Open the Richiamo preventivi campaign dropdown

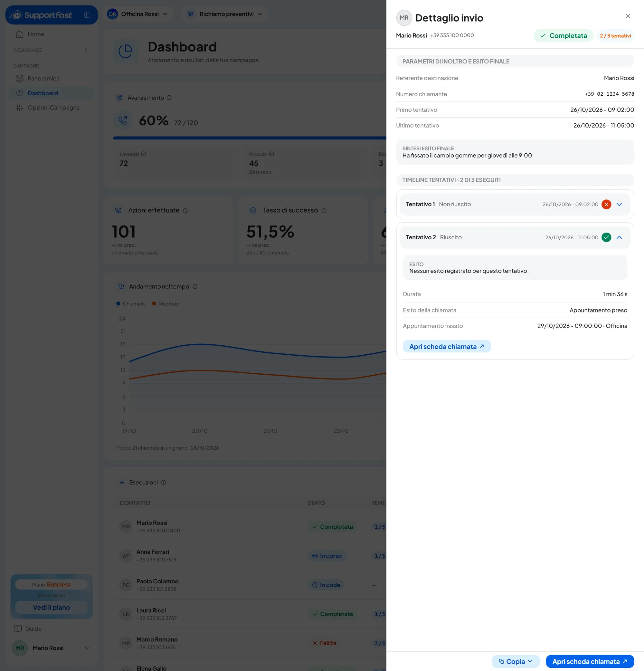tap(224, 14)
